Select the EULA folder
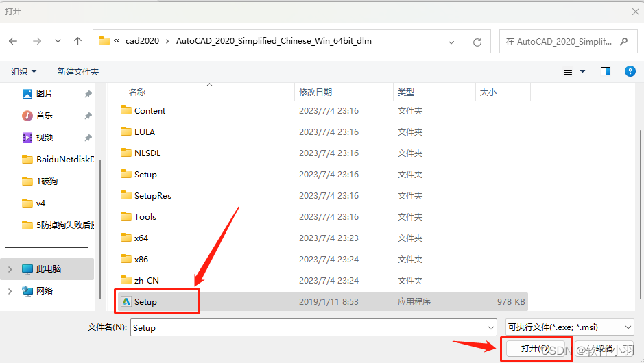The image size is (644, 363). coord(138,132)
